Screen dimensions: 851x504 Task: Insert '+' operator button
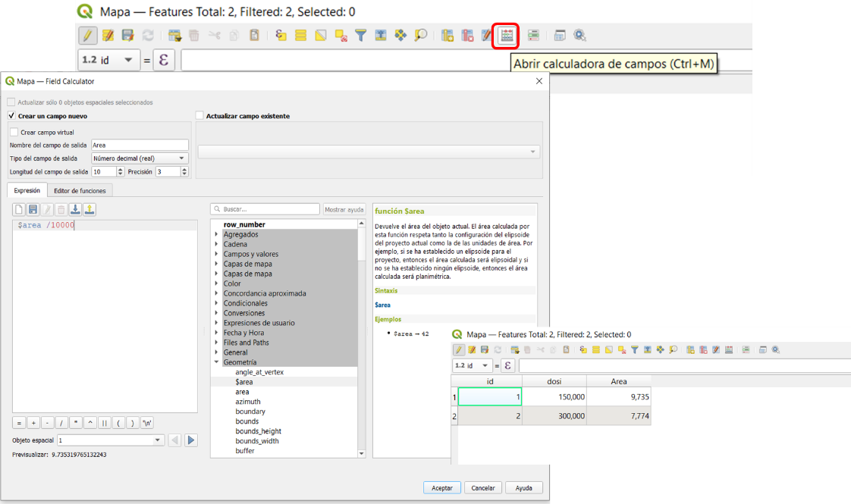tap(33, 423)
